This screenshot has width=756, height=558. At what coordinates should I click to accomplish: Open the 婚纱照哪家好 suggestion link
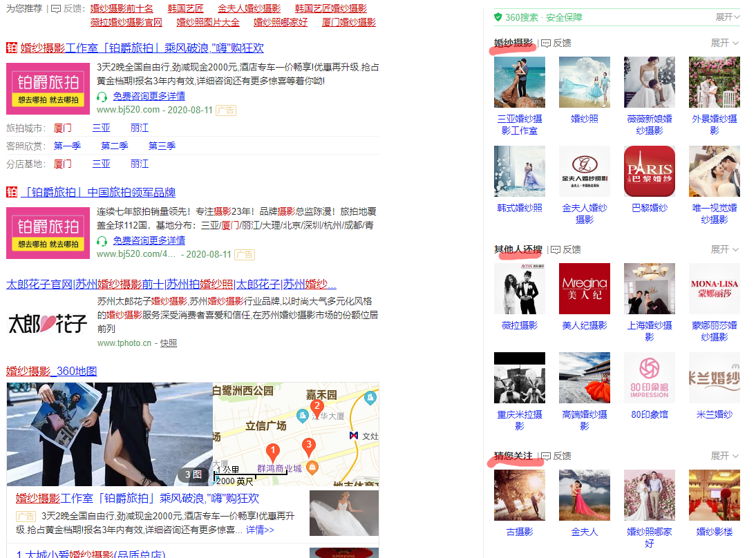tap(281, 22)
